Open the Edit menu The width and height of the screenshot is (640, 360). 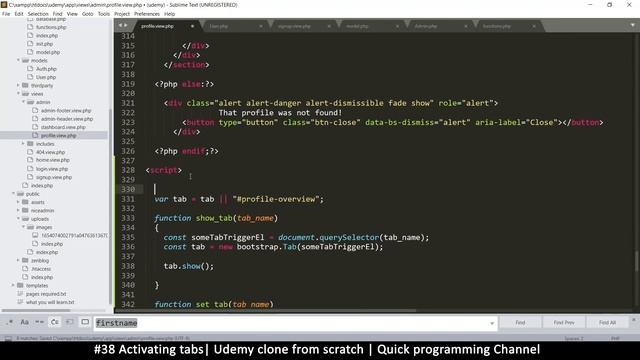pos(19,14)
